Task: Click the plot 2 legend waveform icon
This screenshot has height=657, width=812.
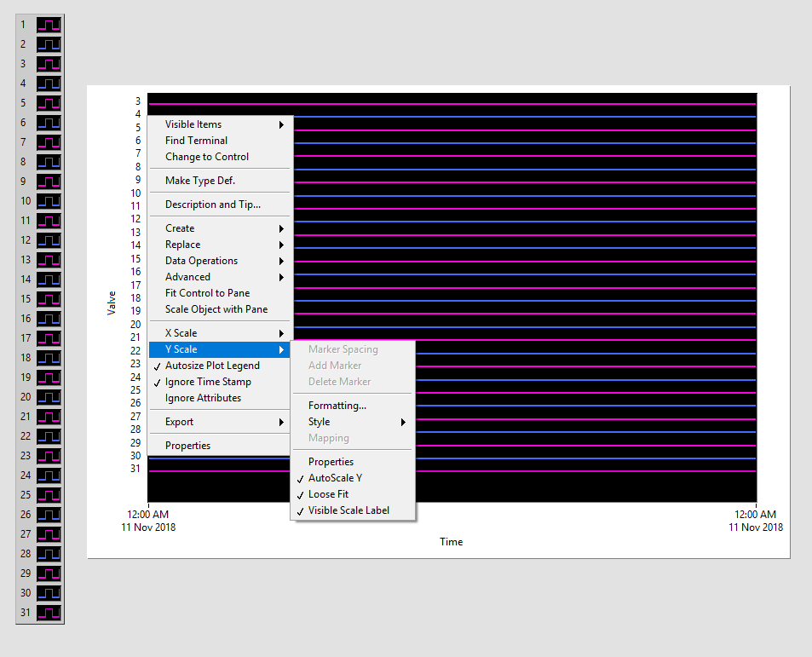Action: click(x=49, y=44)
